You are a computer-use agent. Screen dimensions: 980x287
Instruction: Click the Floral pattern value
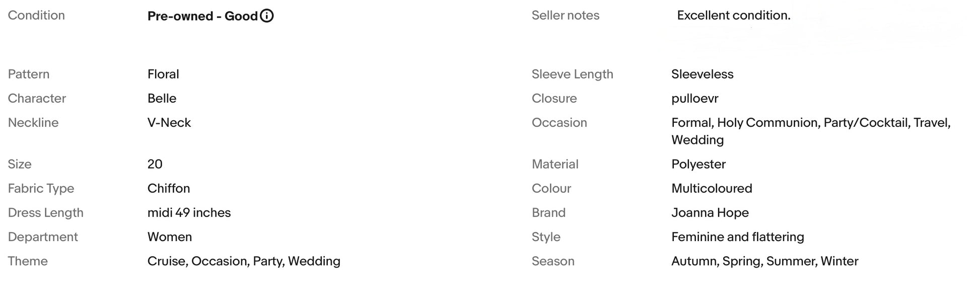[x=163, y=74]
